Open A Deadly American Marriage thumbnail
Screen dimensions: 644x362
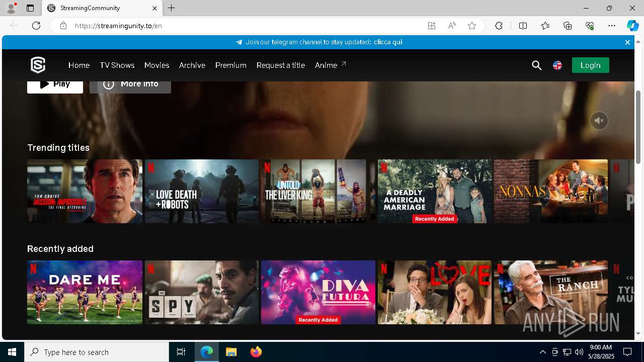coord(435,191)
